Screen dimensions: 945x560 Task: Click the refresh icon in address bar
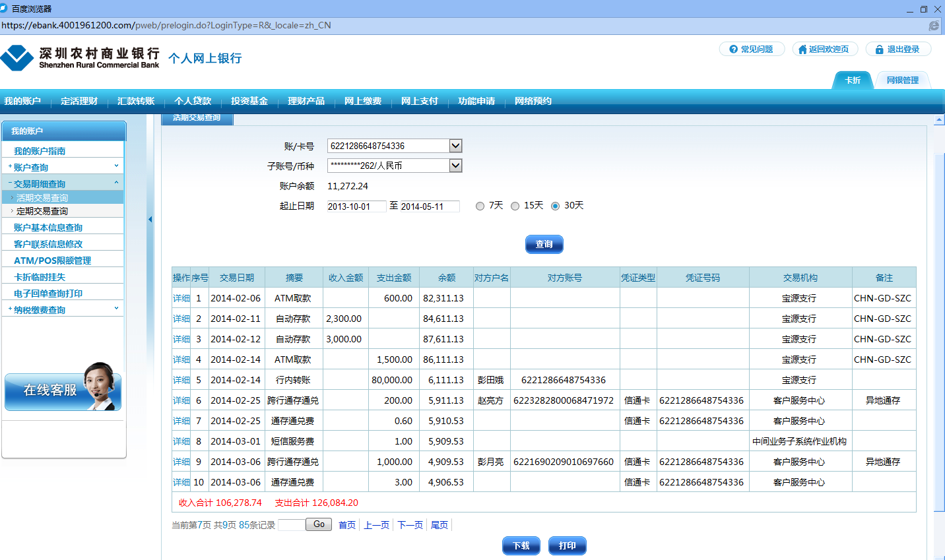coord(934,26)
